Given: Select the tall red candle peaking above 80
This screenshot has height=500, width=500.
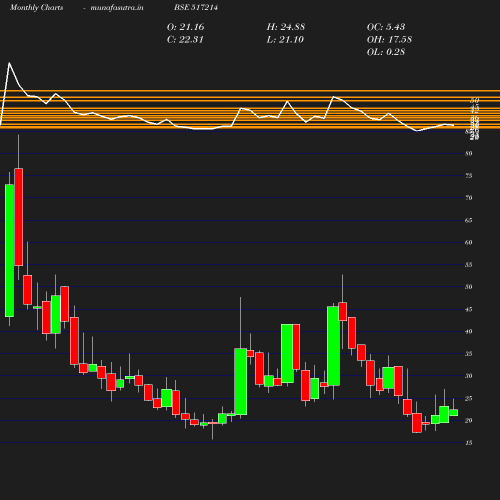Looking at the screenshot, I should pos(19,217).
